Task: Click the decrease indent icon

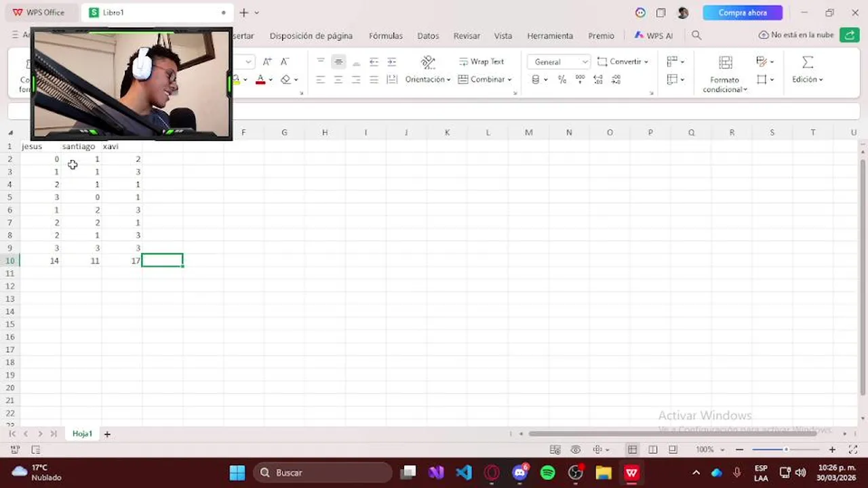Action: click(374, 62)
